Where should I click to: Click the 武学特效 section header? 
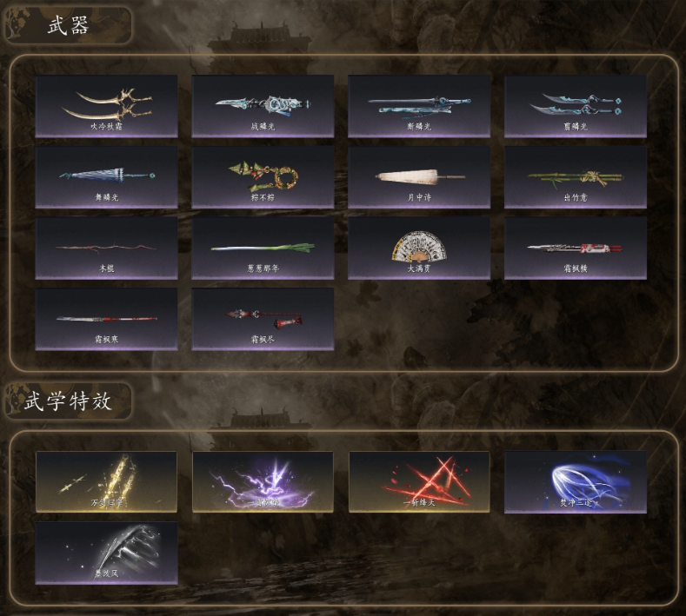(x=68, y=401)
